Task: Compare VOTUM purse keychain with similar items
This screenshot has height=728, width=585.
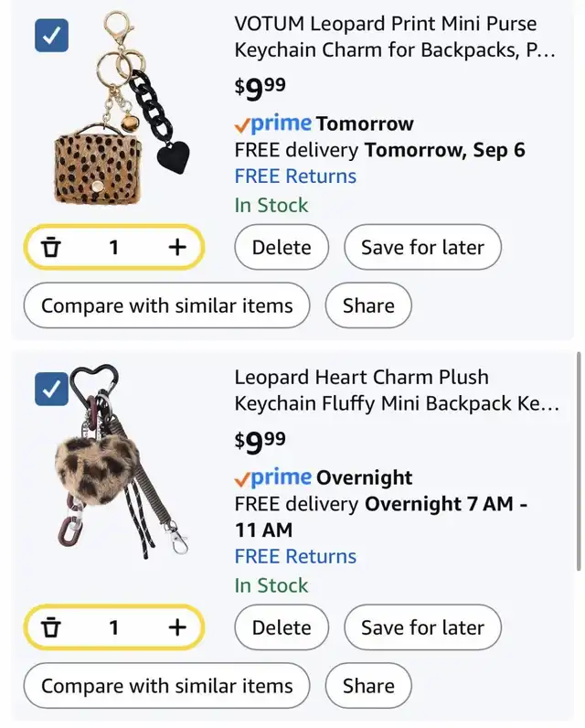Action: point(167,305)
